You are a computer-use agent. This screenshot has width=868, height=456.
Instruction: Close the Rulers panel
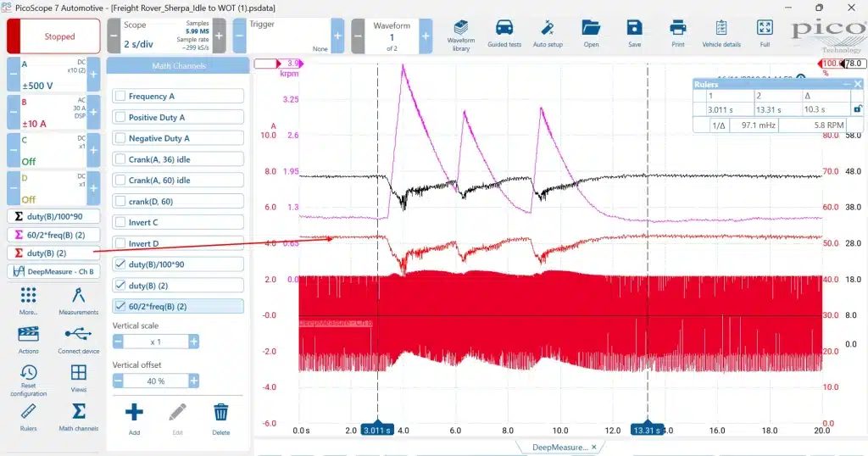point(858,84)
